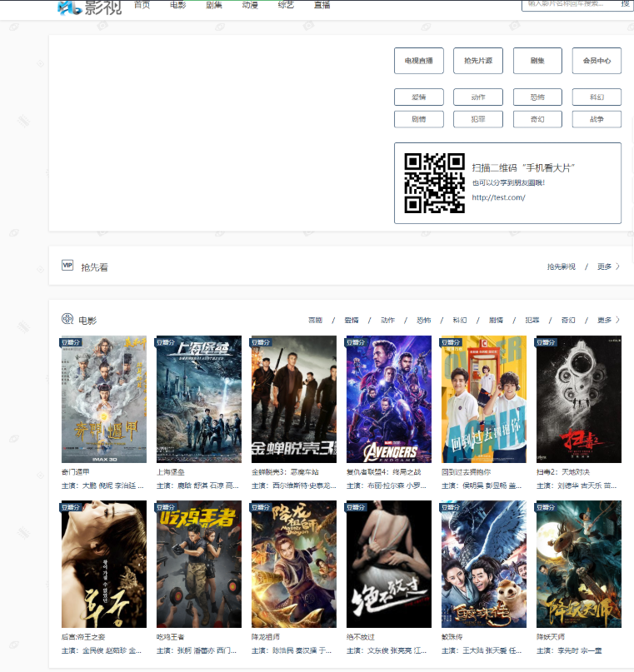This screenshot has height=672, width=634.
Task: Open the 复仇者联盟4 Avengers poster
Action: click(x=389, y=400)
